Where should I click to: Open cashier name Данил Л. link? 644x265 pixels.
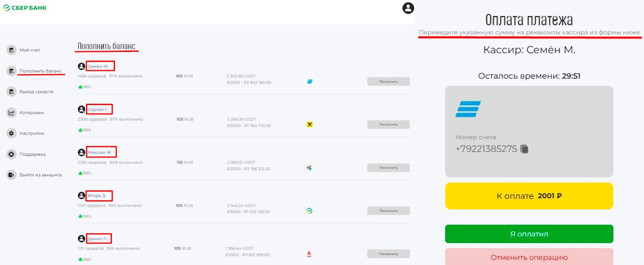97,238
